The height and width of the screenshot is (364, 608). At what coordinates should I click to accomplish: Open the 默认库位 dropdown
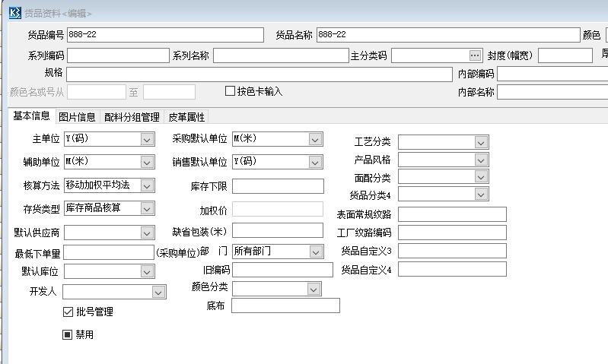click(x=147, y=271)
